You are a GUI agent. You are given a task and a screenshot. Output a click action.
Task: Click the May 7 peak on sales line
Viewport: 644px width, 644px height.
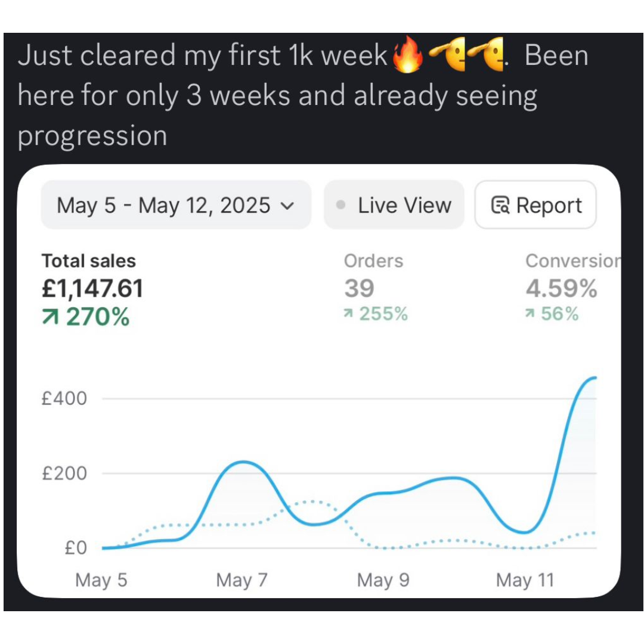(x=241, y=462)
